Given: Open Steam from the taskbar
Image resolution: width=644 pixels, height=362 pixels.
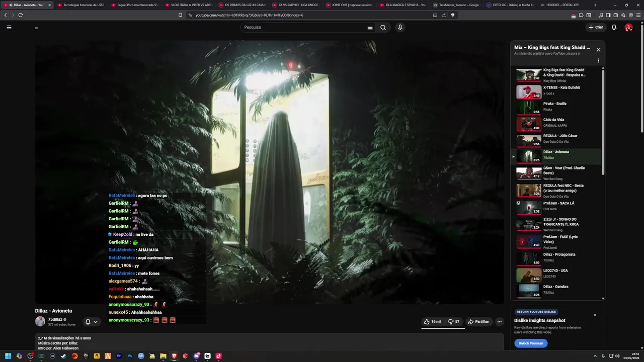Looking at the screenshot, I should pos(63,356).
